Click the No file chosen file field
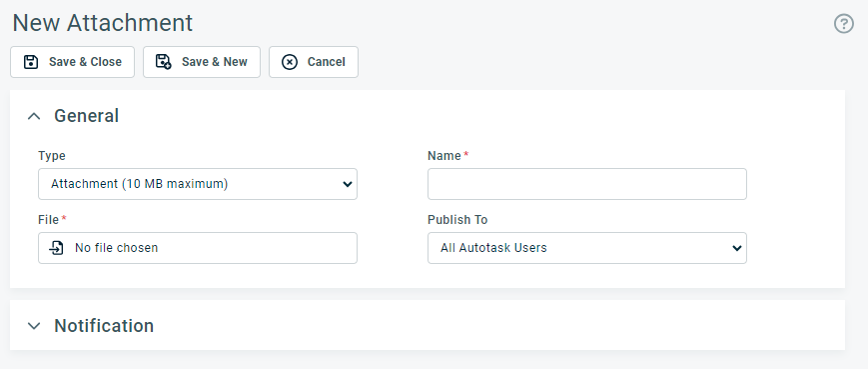 [x=198, y=248]
